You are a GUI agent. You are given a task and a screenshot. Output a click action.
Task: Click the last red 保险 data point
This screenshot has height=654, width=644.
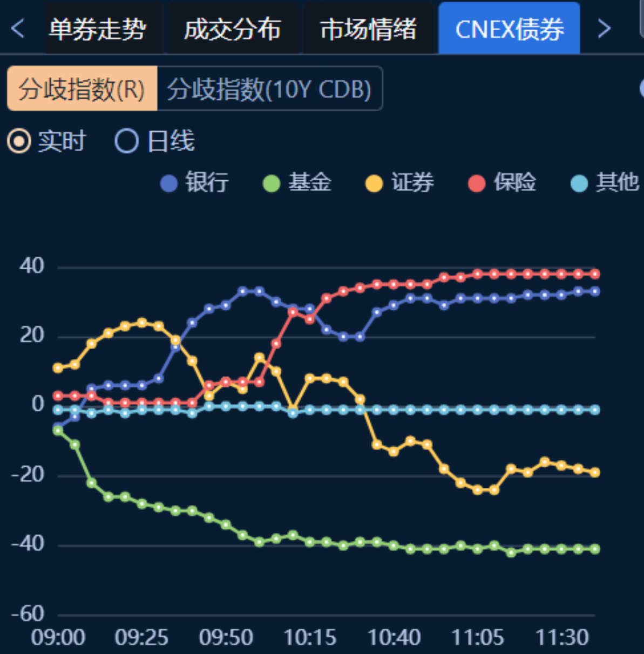tap(595, 274)
